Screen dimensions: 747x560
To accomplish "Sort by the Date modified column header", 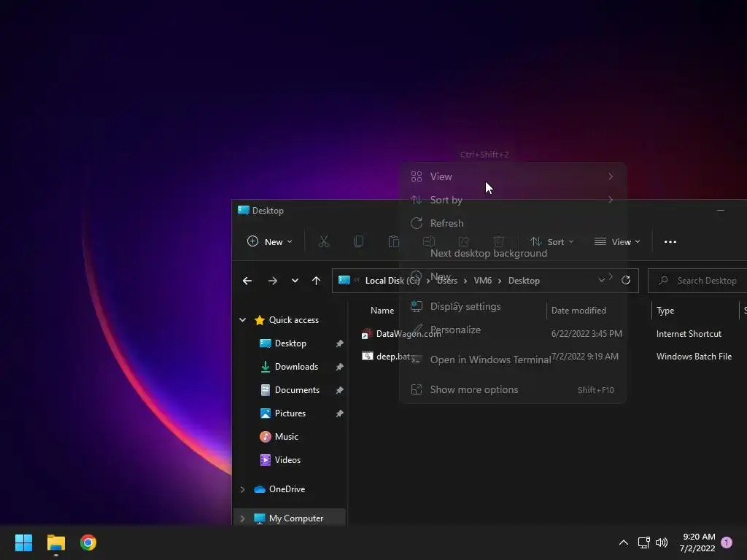I will pyautogui.click(x=578, y=311).
